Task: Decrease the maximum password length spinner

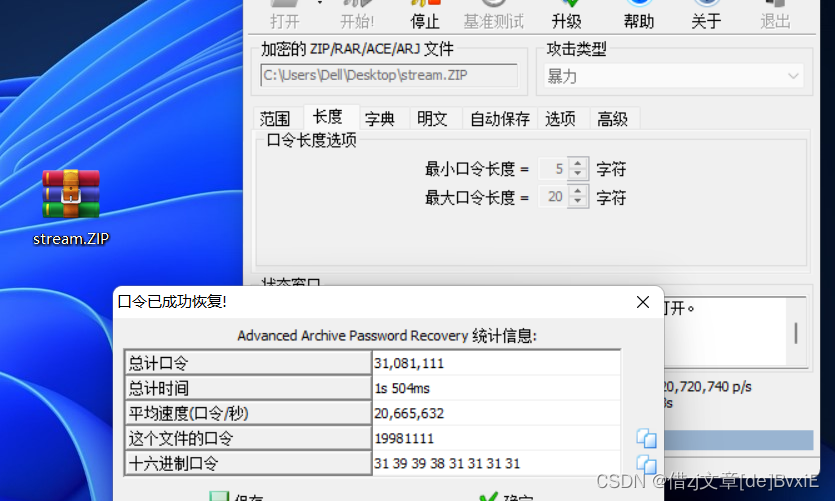Action: pyautogui.click(x=578, y=202)
